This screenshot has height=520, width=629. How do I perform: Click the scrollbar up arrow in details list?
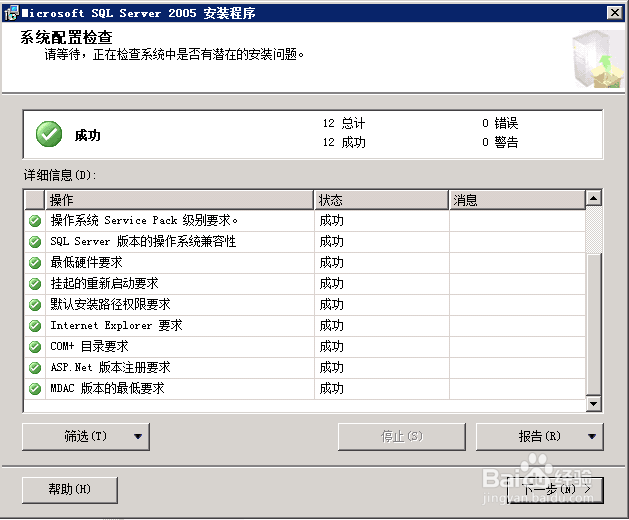tap(593, 198)
